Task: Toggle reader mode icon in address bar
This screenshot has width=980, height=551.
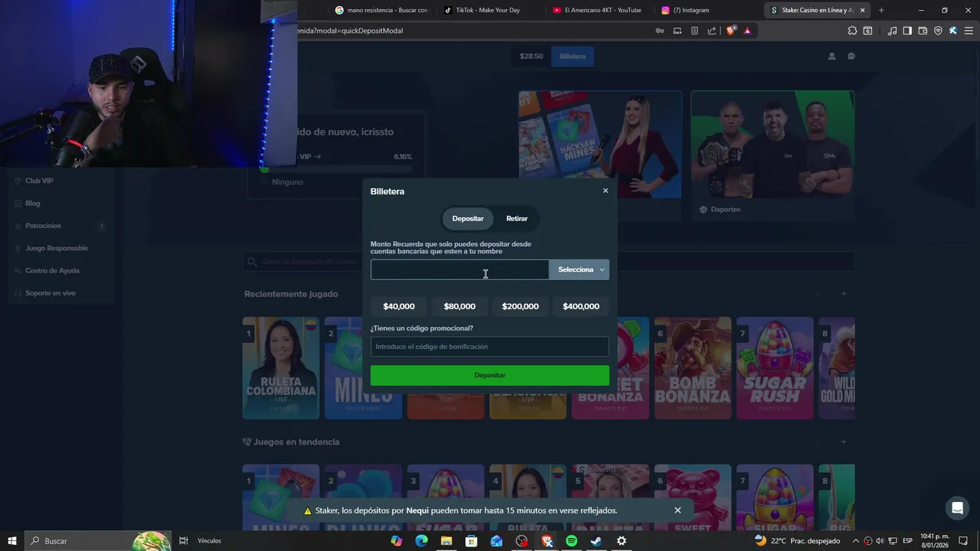Action: 694,31
